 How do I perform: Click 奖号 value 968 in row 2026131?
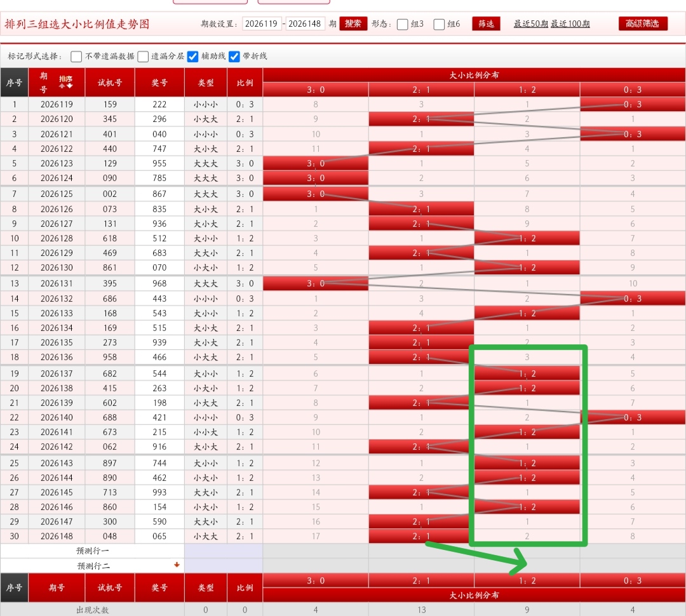159,283
